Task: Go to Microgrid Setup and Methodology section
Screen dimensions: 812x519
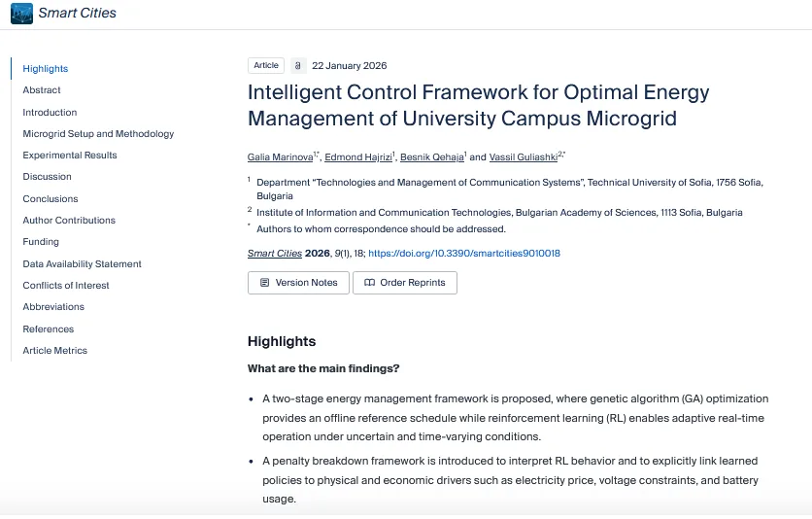Action: (x=98, y=134)
